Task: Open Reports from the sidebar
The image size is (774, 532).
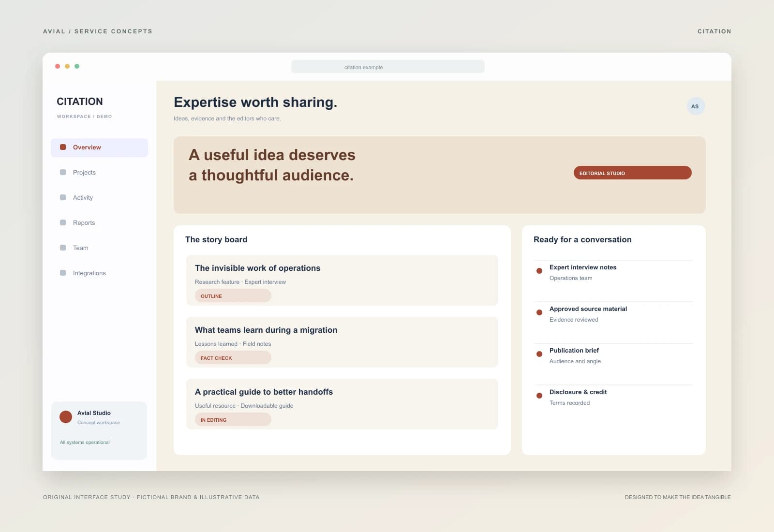Action: (x=84, y=223)
